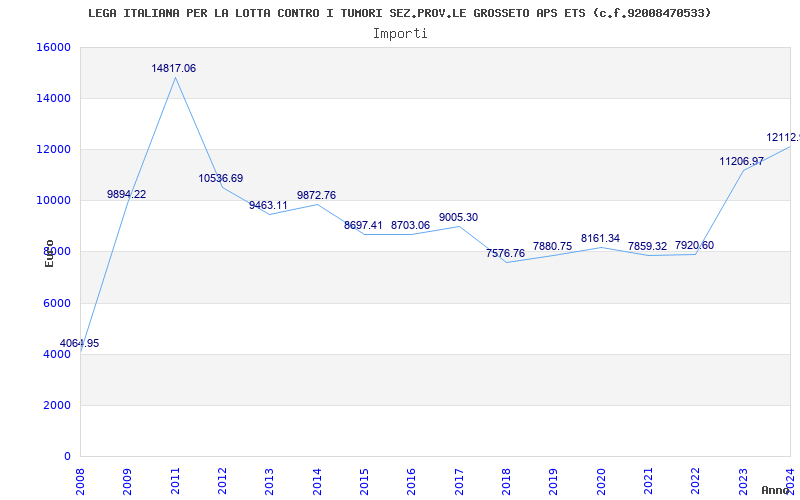Click data label 9894.22
This screenshot has height=500, width=800.
tap(127, 194)
